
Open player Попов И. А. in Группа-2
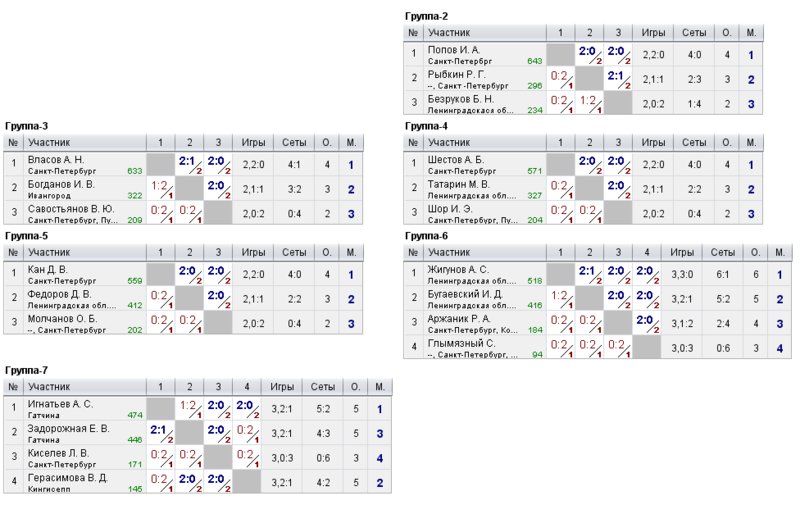(454, 50)
